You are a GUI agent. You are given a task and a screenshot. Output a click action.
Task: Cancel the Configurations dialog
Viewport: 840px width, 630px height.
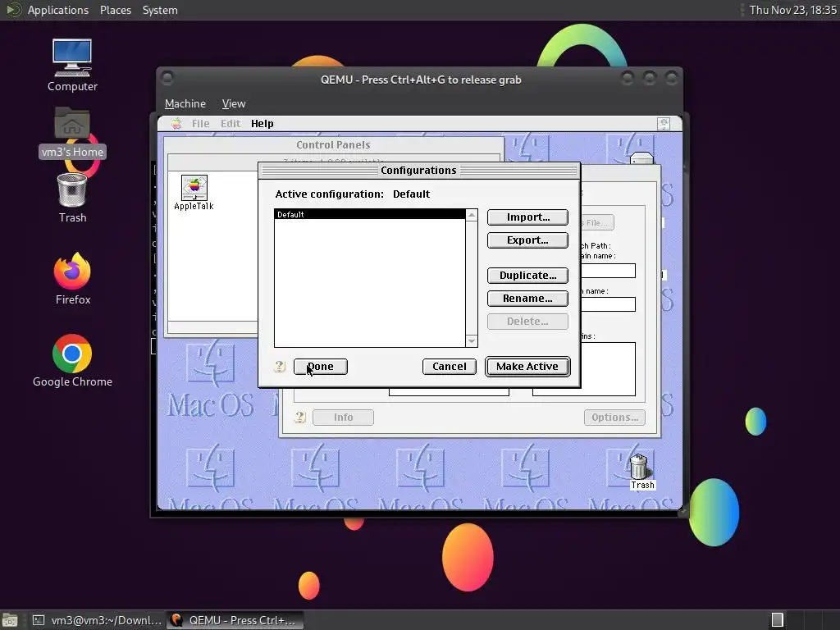point(449,367)
